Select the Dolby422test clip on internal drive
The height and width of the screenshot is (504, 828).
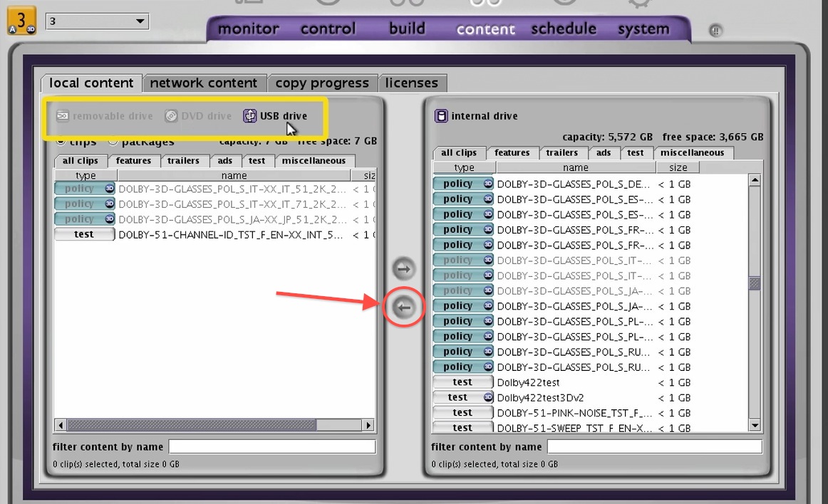tap(528, 382)
